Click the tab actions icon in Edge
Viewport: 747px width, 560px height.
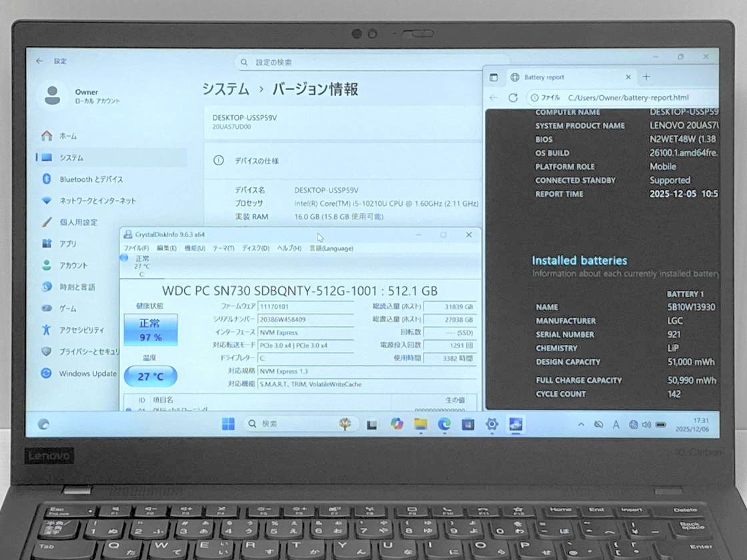[x=494, y=77]
